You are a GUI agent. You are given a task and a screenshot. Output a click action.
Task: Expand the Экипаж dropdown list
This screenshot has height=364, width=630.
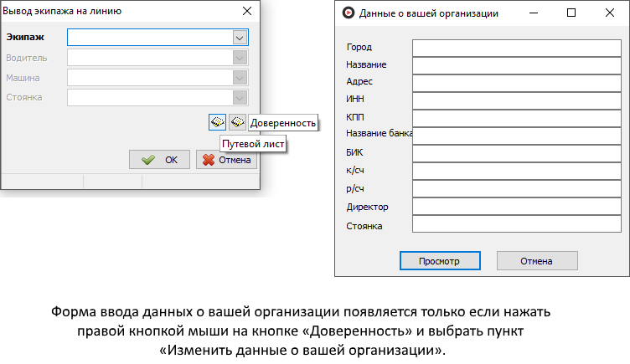(x=240, y=38)
